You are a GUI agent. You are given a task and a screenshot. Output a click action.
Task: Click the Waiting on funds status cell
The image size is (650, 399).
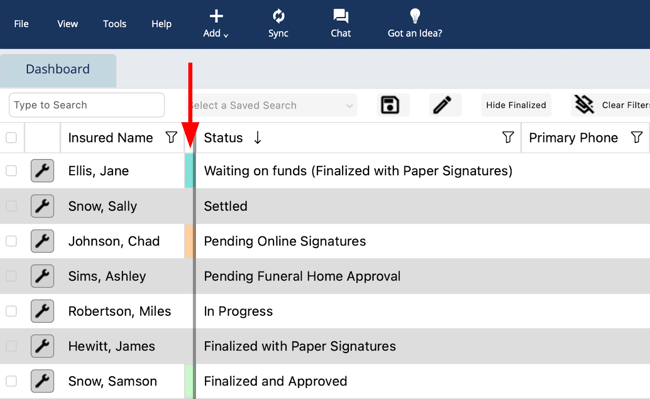tap(358, 171)
